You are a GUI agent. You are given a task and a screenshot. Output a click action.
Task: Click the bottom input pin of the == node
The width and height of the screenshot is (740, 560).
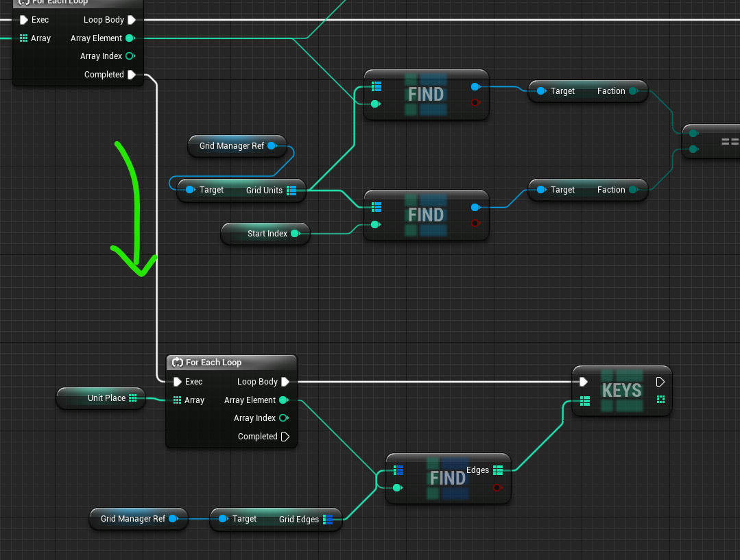point(693,149)
